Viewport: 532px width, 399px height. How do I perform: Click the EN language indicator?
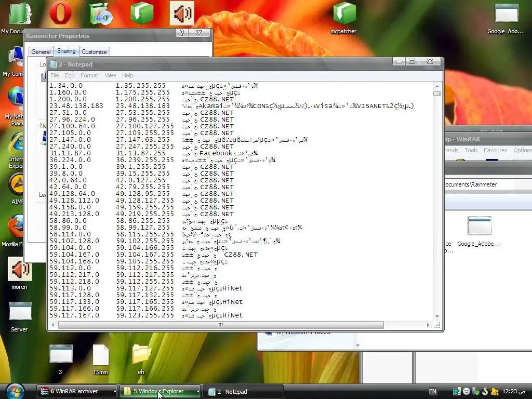[x=433, y=392]
